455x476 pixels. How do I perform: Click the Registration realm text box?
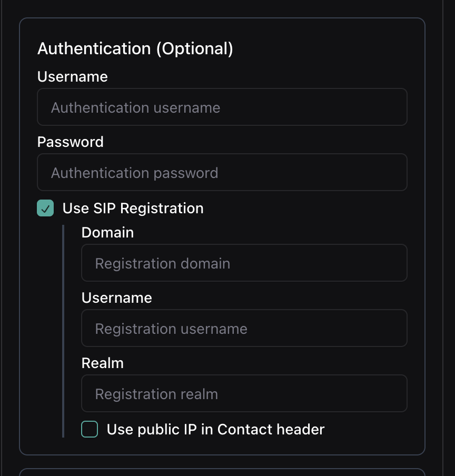(x=244, y=394)
